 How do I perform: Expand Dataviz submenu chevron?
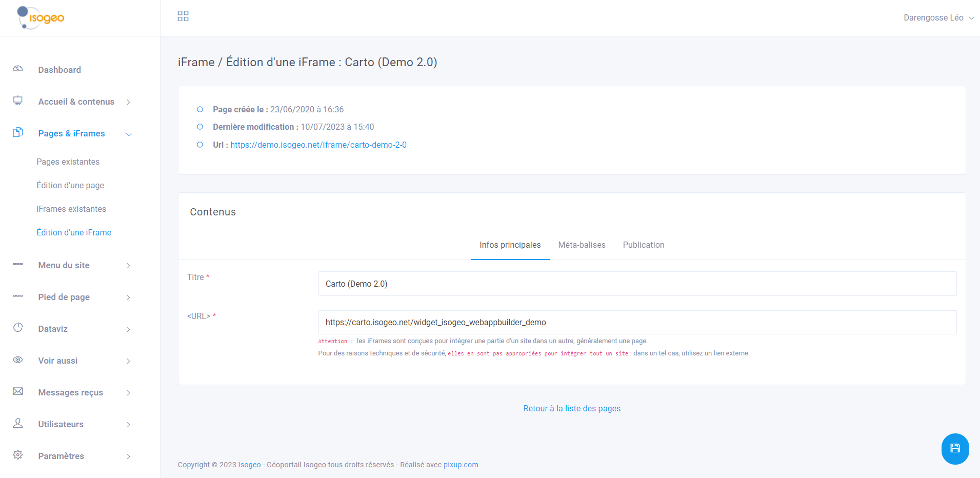(x=128, y=329)
